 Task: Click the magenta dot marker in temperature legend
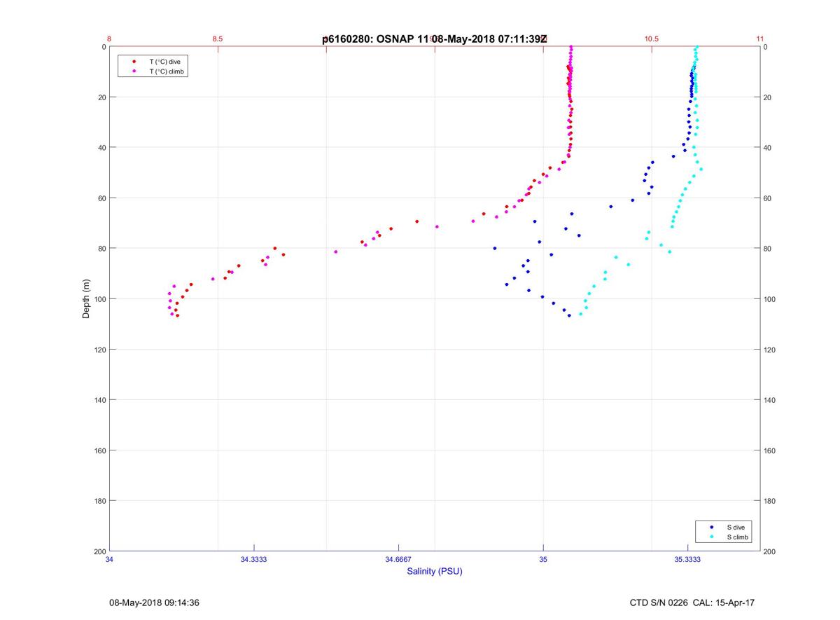(134, 71)
